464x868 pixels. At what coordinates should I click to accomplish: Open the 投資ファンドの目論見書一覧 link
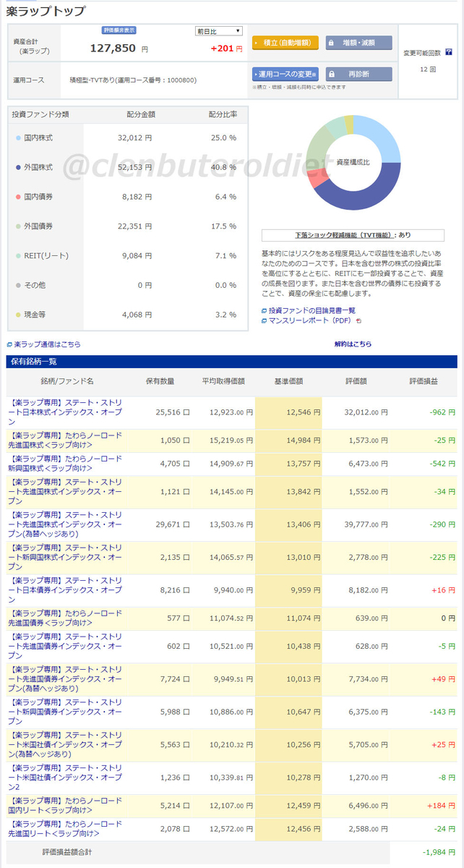click(312, 310)
